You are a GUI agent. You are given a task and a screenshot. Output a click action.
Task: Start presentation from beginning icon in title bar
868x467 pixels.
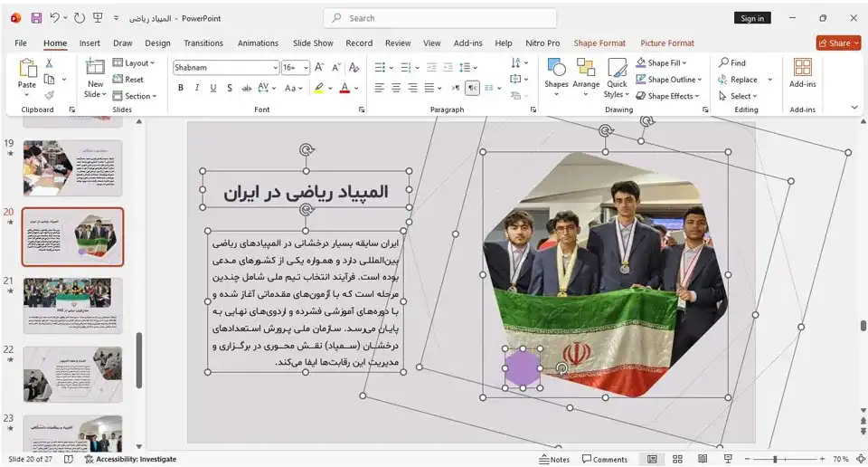98,18
